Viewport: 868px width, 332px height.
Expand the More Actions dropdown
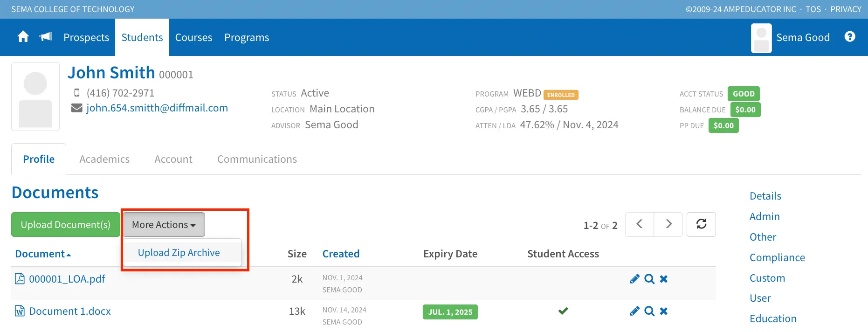coord(164,225)
